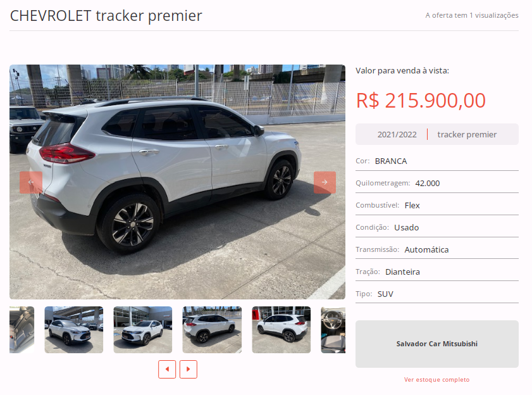Image resolution: width=532 pixels, height=395 pixels.
Task: Click the tracker premier model label in gray bar
Action: [x=467, y=134]
